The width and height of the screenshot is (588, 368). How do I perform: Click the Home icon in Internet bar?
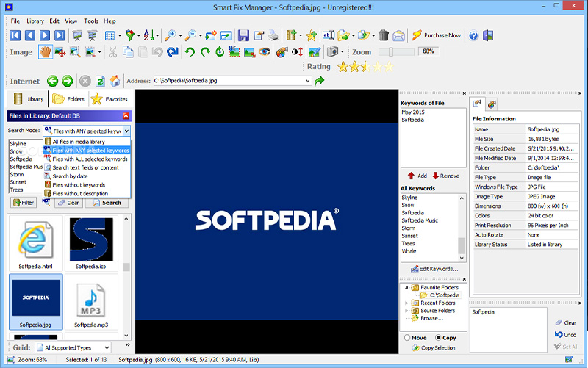pyautogui.click(x=114, y=81)
